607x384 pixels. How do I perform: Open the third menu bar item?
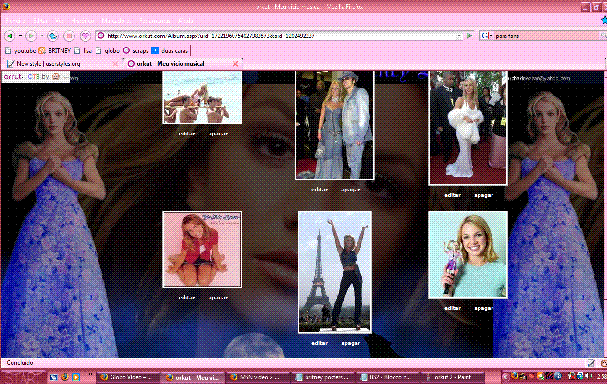[59, 20]
